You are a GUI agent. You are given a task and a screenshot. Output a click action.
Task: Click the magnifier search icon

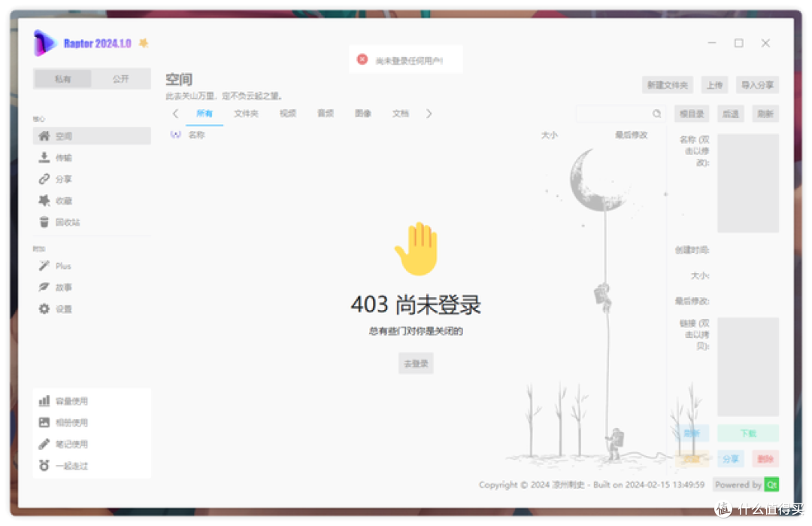click(656, 114)
